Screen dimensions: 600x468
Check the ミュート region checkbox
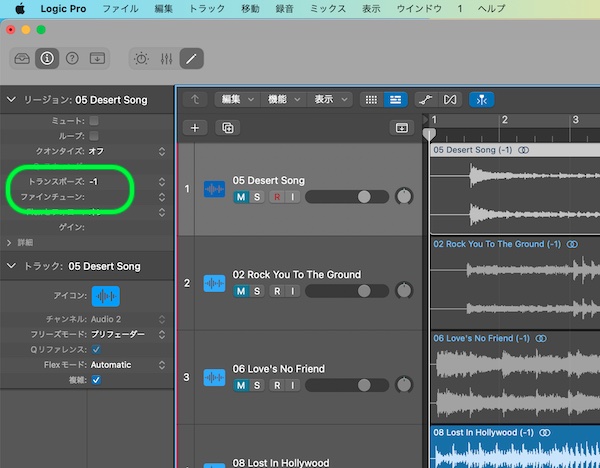tap(94, 121)
